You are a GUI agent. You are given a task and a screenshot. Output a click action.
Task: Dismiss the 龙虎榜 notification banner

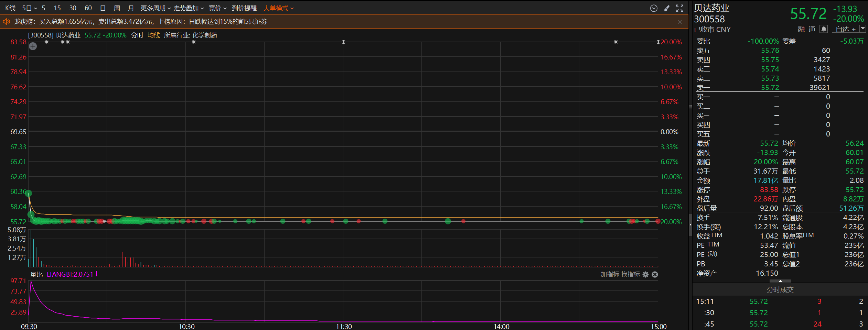[x=679, y=22]
